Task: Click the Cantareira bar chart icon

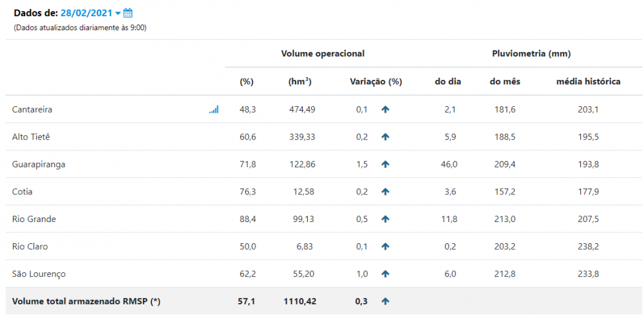Action: click(214, 110)
